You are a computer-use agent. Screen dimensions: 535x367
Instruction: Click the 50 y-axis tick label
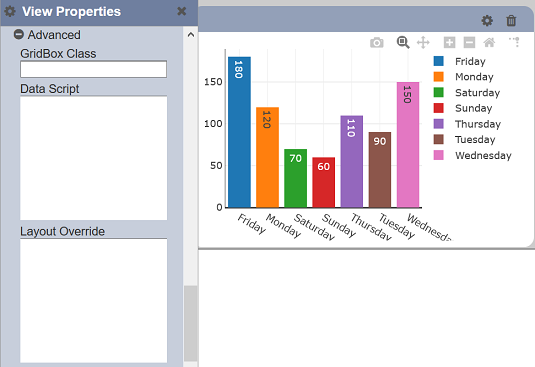point(216,166)
